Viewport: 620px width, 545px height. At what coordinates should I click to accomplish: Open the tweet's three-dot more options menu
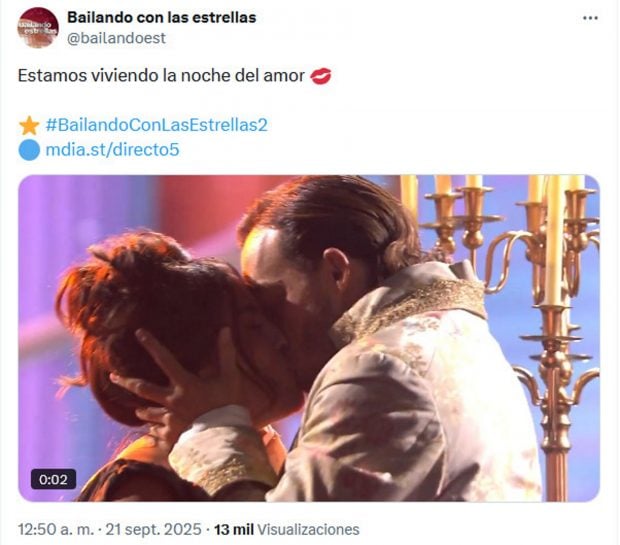coord(590,18)
